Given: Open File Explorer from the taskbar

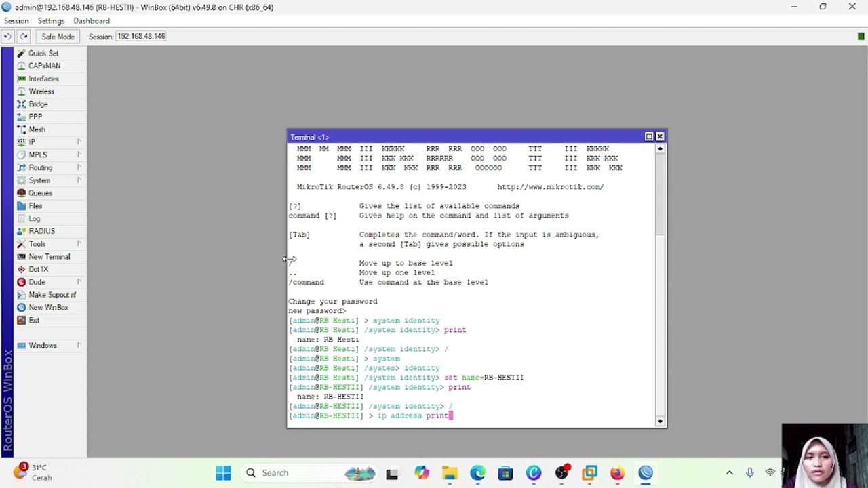Looking at the screenshot, I should pos(450,473).
